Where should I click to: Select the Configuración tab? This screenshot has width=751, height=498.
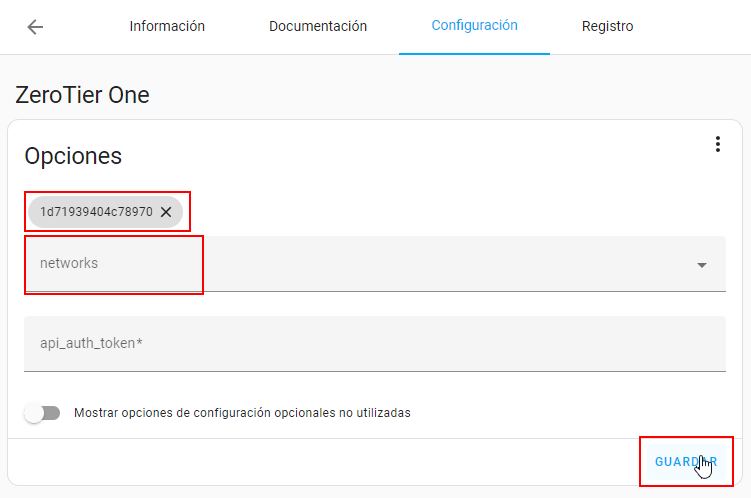coord(474,26)
